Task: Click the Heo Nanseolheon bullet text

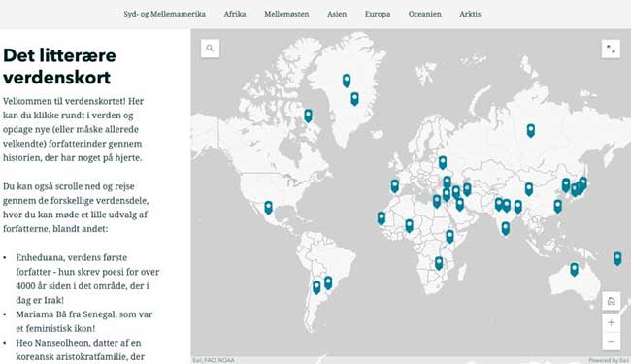Action: coord(80,349)
